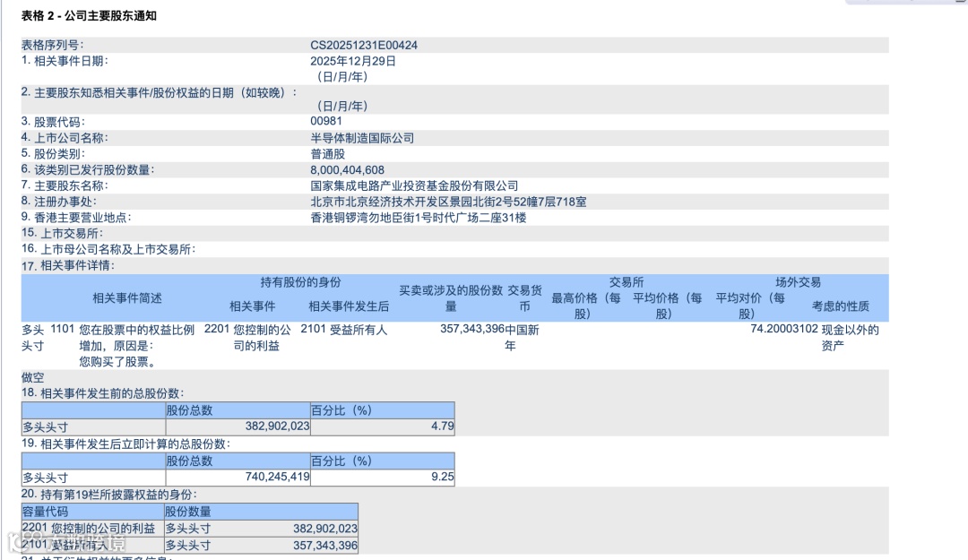Screen dimensions: 968x560
Task: Click the "7. 主要股东名称:" label
Action: (65, 185)
